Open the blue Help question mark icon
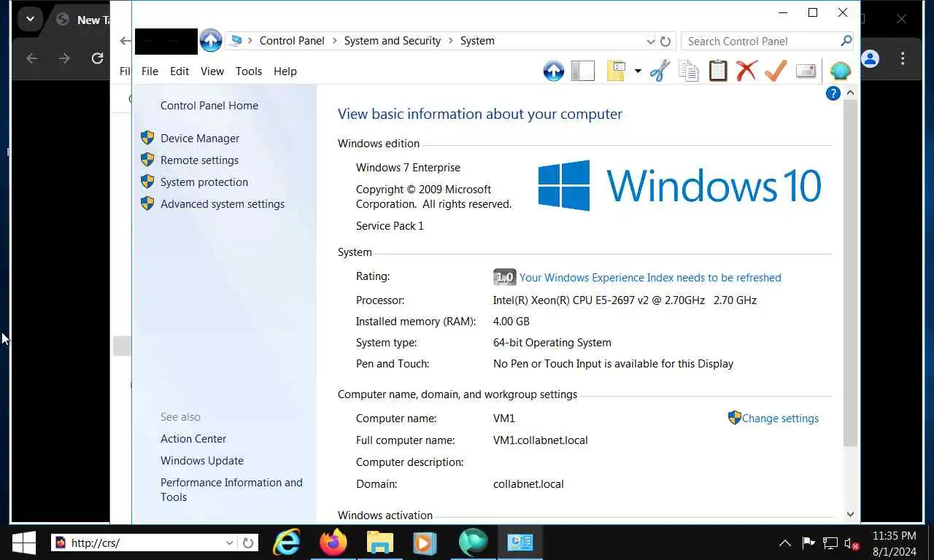Viewport: 934px width, 560px height. 833,93
